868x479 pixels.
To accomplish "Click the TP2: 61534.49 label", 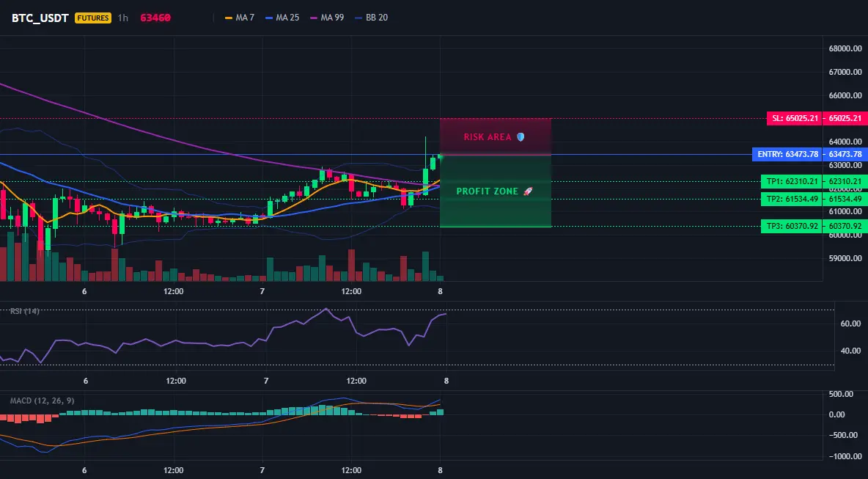I will pos(792,199).
